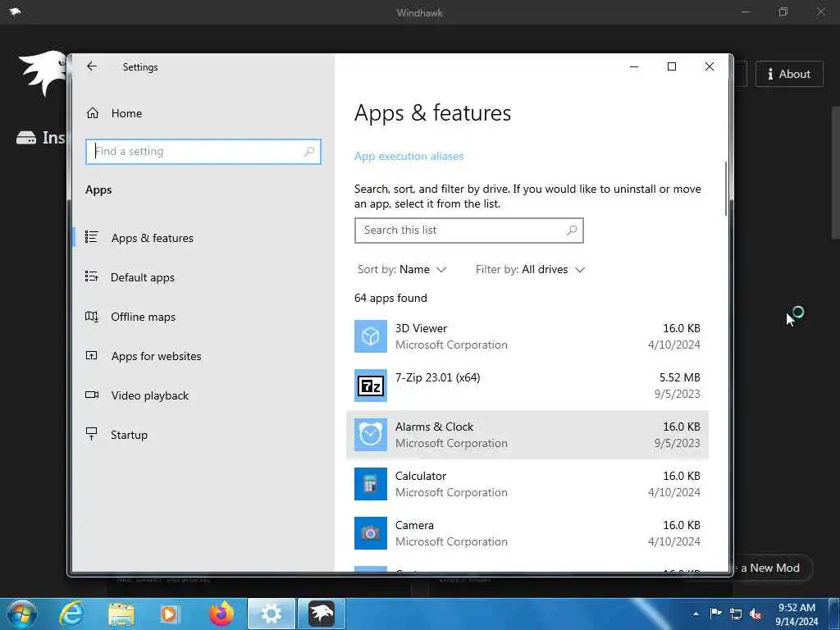Select the Alarms & Clock entry
Screen dimensions: 840x630
[527, 435]
